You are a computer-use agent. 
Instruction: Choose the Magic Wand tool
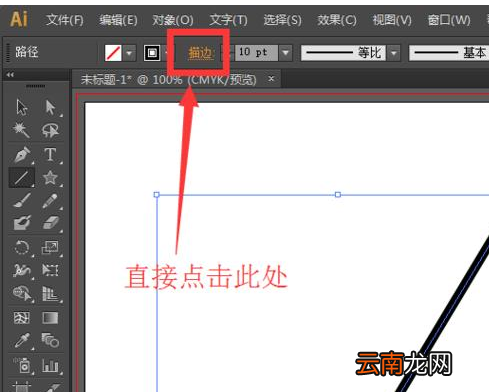(21, 130)
